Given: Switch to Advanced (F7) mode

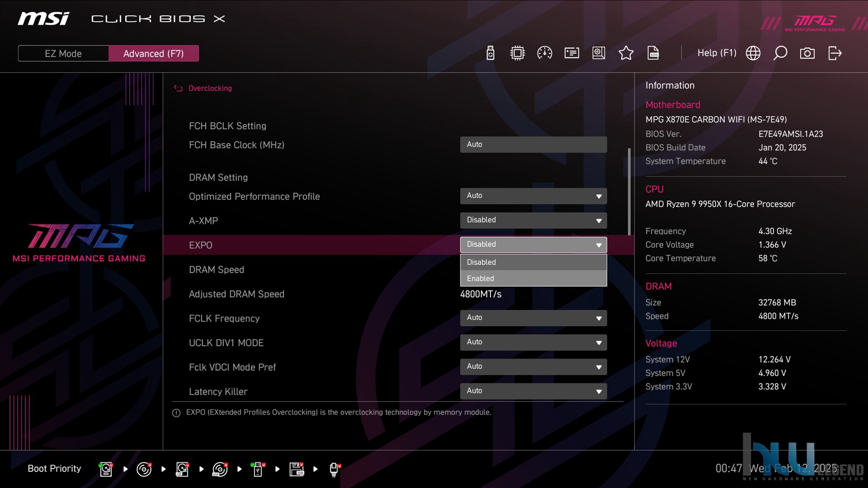Looking at the screenshot, I should [154, 54].
